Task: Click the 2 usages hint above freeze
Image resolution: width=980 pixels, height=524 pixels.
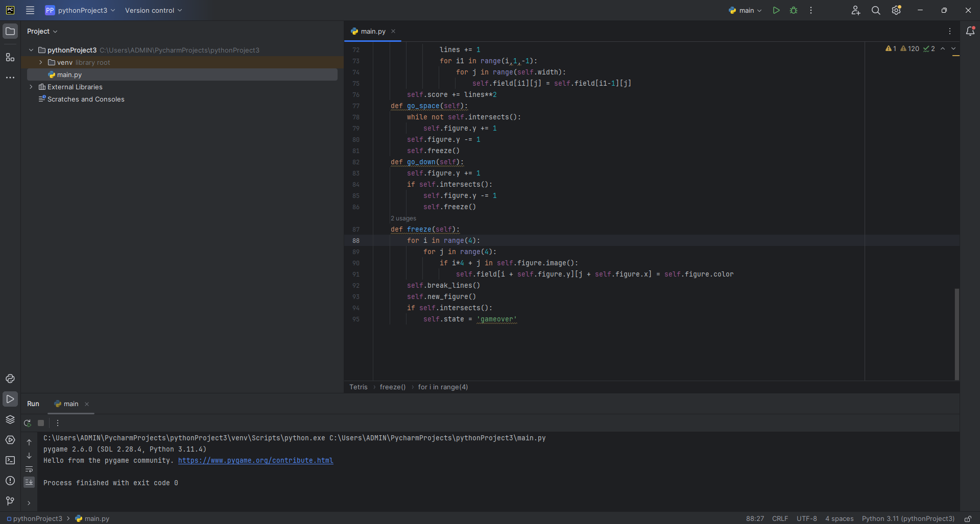Action: click(403, 218)
